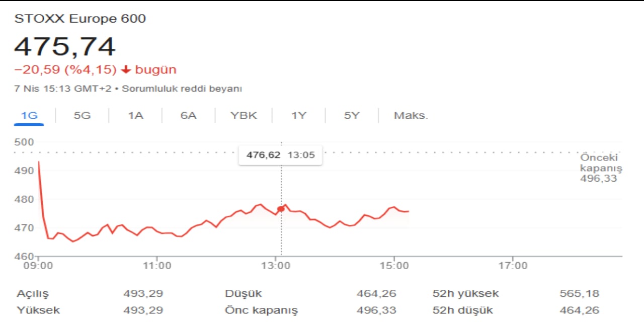Click the 52h düşük row value 464,26
Image resolution: width=644 pixels, height=322 pixels.
[x=580, y=310]
